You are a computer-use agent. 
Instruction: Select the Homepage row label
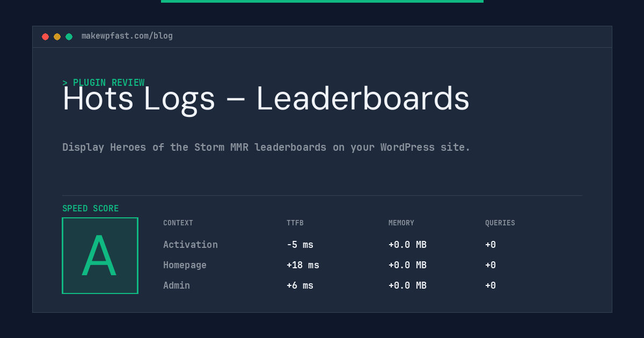[185, 265]
